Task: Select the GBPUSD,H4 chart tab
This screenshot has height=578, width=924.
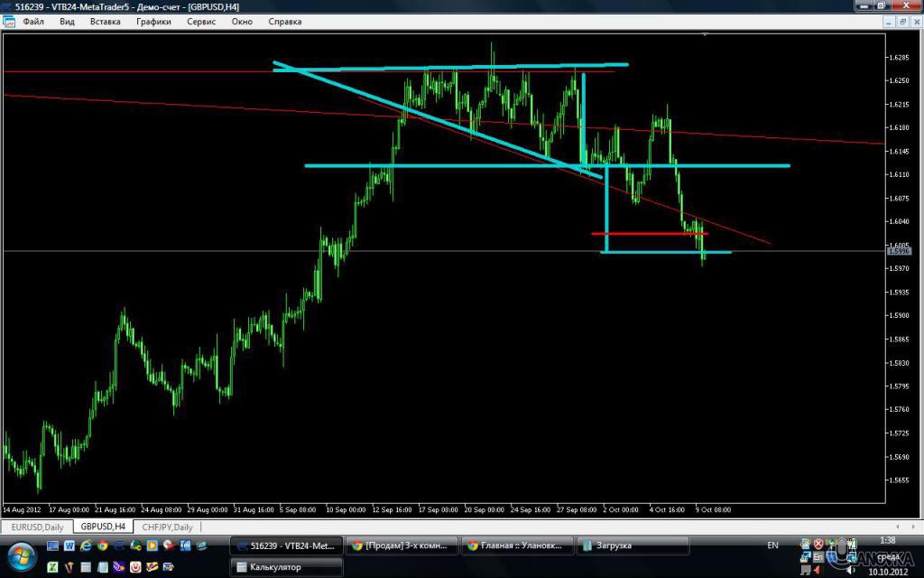Action: click(103, 527)
